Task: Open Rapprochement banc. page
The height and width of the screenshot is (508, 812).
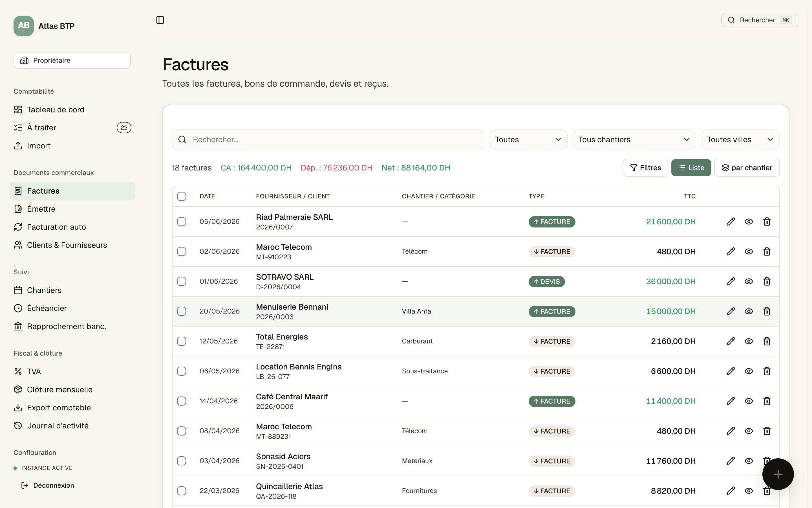Action: pyautogui.click(x=72, y=327)
